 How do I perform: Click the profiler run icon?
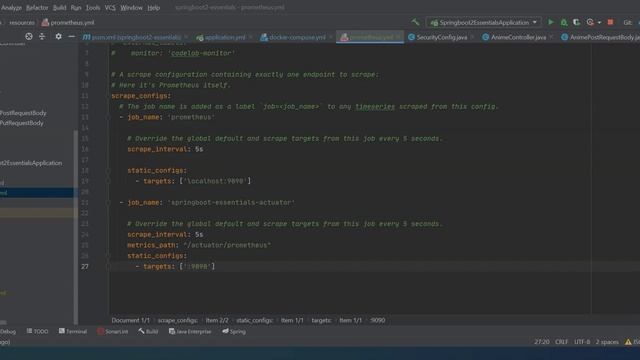click(590, 22)
